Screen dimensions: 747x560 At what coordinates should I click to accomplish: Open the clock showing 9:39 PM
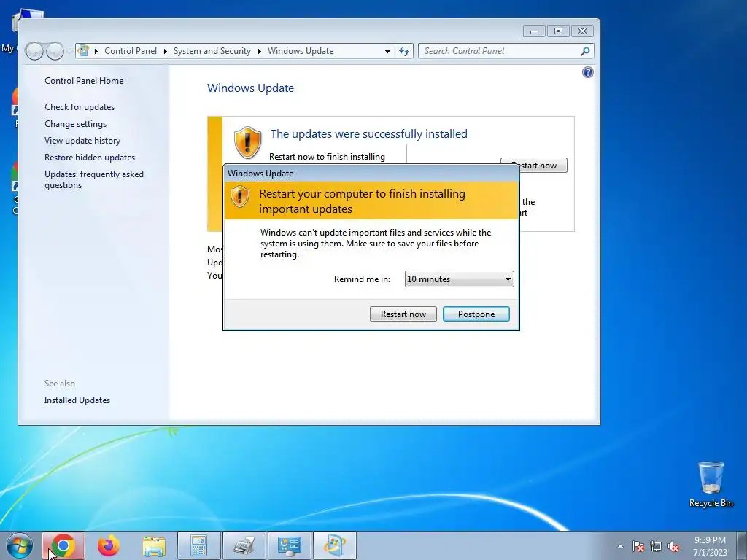pyautogui.click(x=710, y=546)
